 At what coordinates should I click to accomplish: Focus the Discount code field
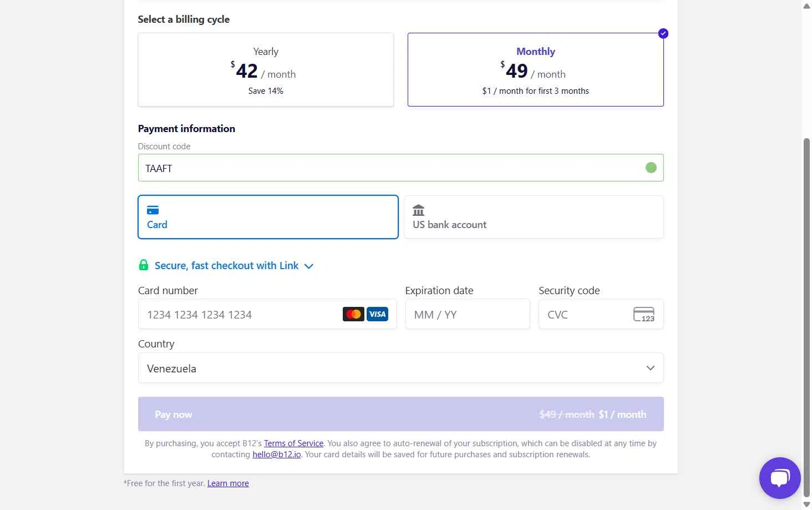coord(400,168)
